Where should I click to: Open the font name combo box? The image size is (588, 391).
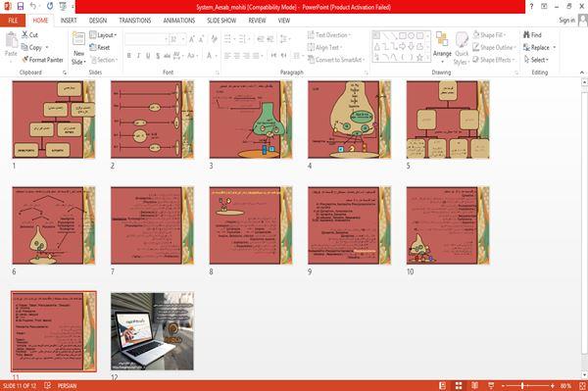pos(146,39)
